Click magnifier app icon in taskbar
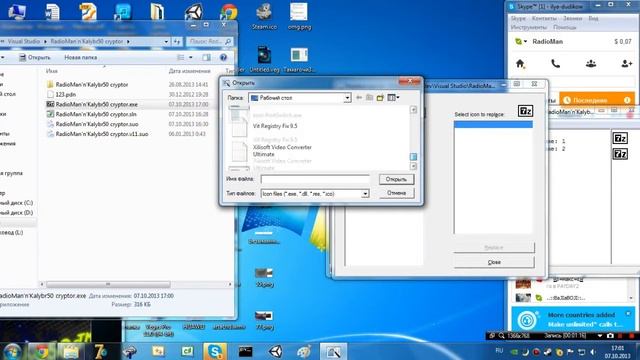Screen dimensions: 640x360 tap(333, 351)
